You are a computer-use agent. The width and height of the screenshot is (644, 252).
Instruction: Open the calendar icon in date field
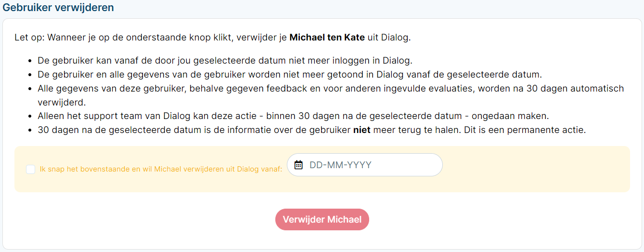[x=298, y=165]
